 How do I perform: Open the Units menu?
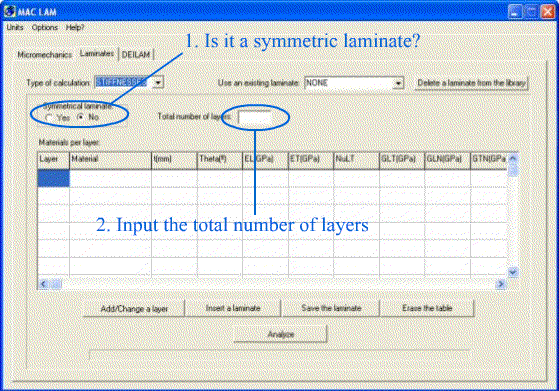15,27
